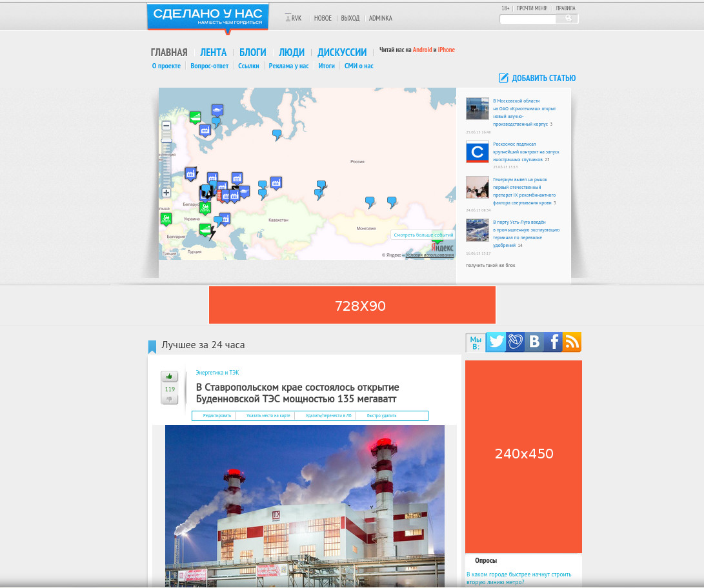Zoom in the map with plus button
Image resolution: width=704 pixels, height=588 pixels.
(x=166, y=192)
